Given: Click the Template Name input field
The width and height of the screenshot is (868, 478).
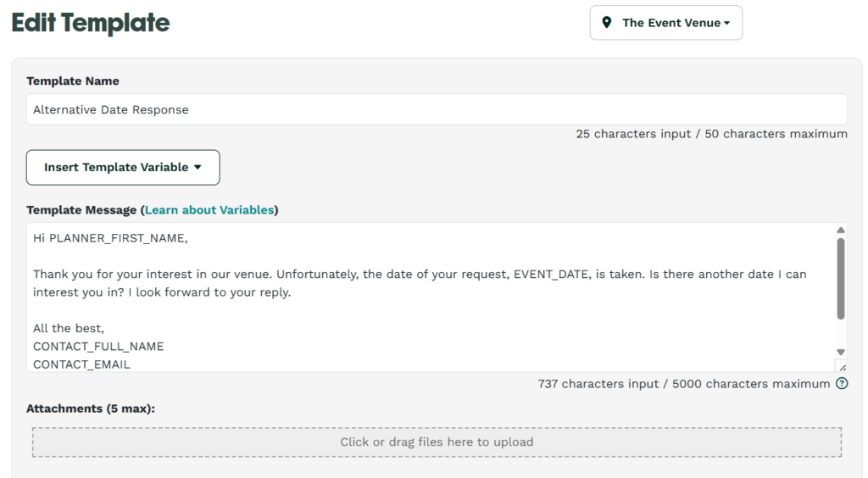Looking at the screenshot, I should pos(437,109).
